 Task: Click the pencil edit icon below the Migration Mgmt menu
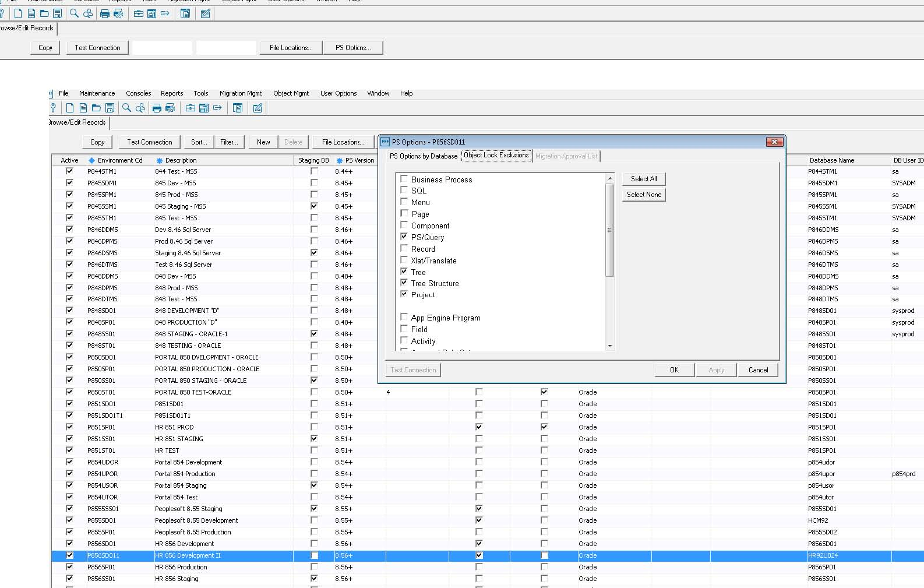tap(258, 108)
